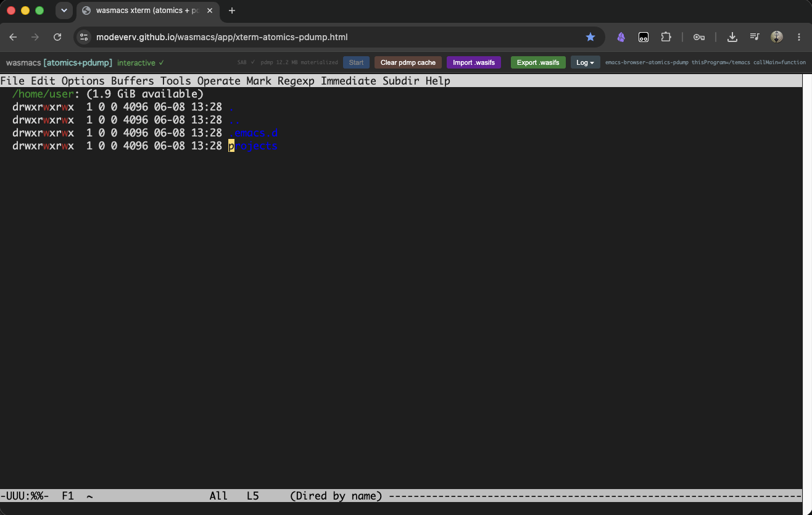The height and width of the screenshot is (515, 812).
Task: Open the .emacs.d directory entry
Action: [253, 133]
